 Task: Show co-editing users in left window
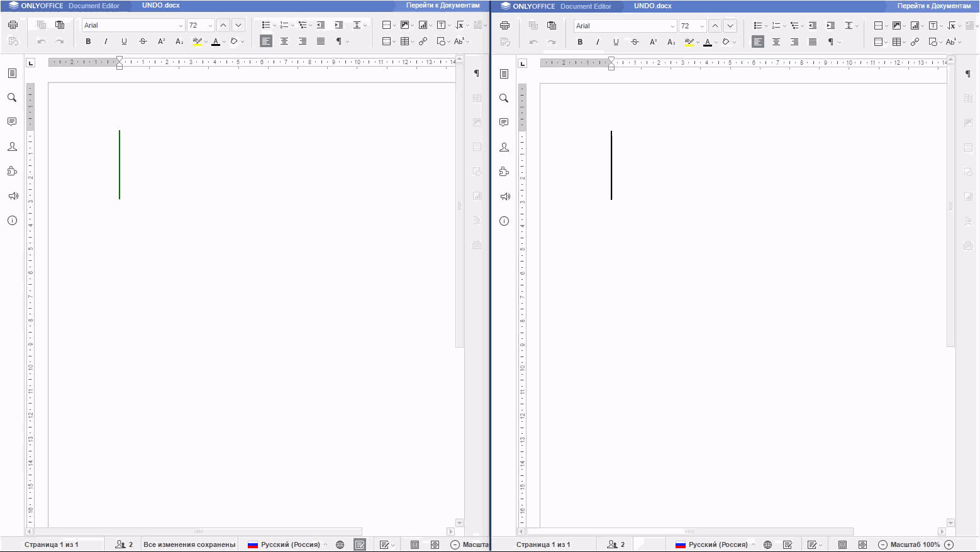click(x=124, y=544)
